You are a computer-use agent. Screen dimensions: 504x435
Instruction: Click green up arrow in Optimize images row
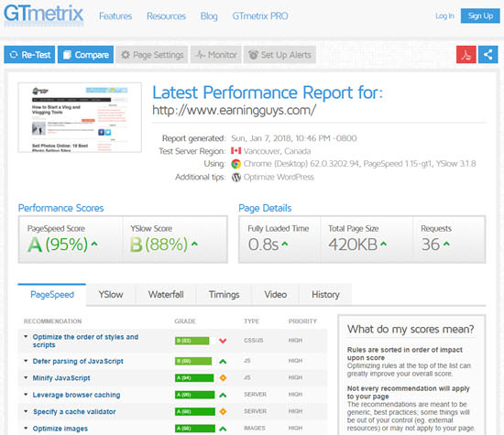223,429
